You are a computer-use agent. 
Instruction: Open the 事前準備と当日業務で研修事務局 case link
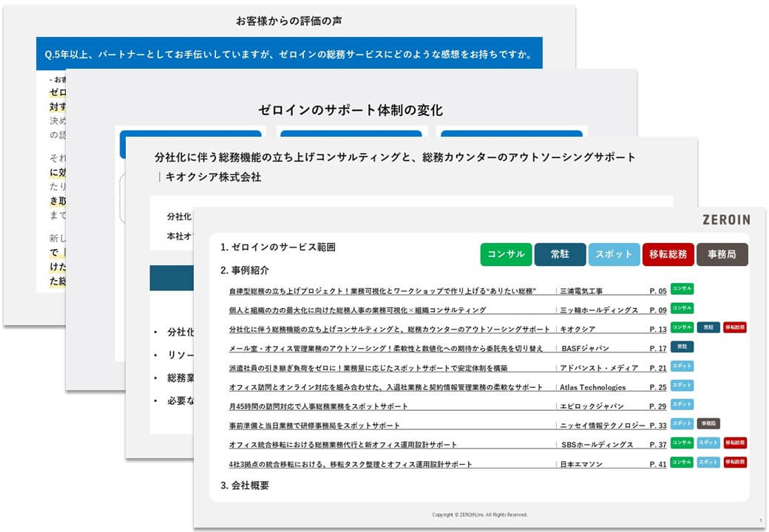(x=314, y=426)
